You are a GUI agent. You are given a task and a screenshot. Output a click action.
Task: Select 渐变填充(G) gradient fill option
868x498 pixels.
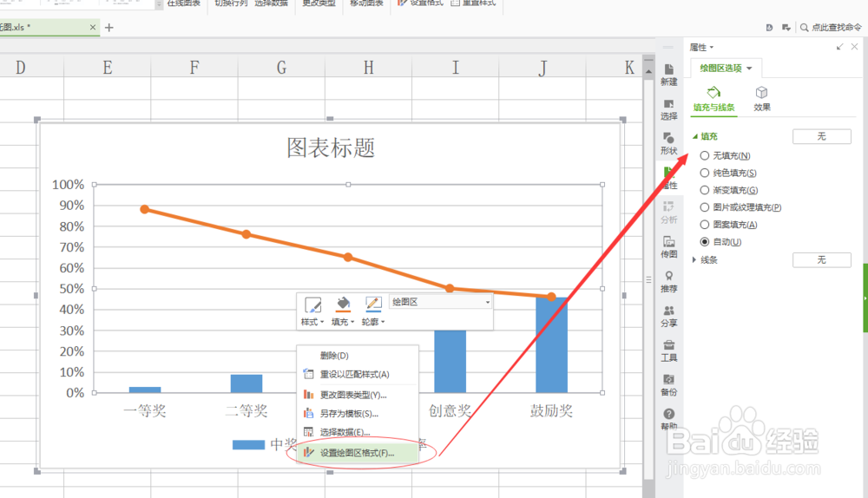[x=728, y=190]
